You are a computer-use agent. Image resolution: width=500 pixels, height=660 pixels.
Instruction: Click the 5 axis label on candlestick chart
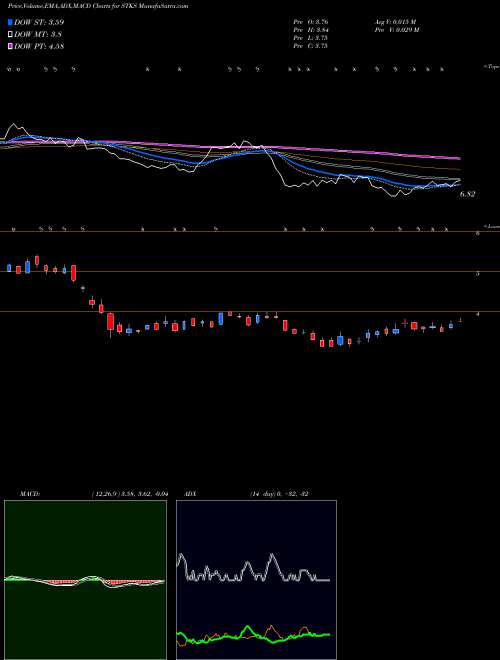pyautogui.click(x=477, y=273)
